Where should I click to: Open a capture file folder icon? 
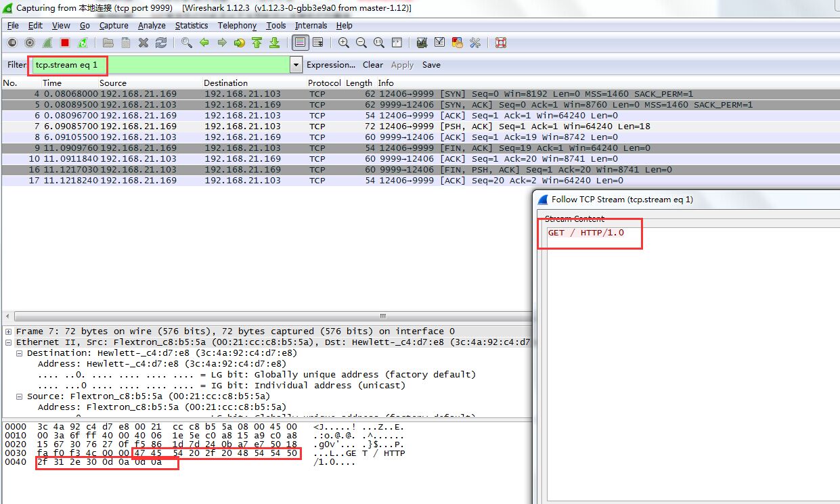[x=108, y=43]
